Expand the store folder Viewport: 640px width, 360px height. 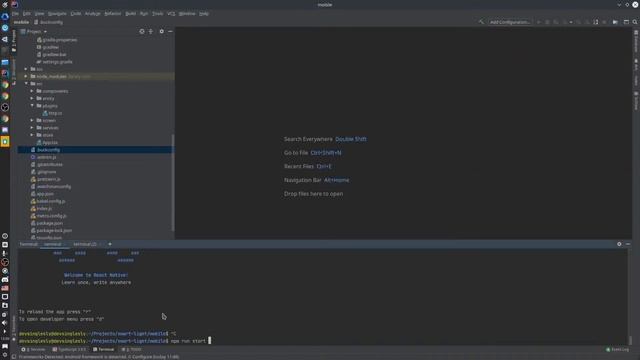tap(32, 135)
